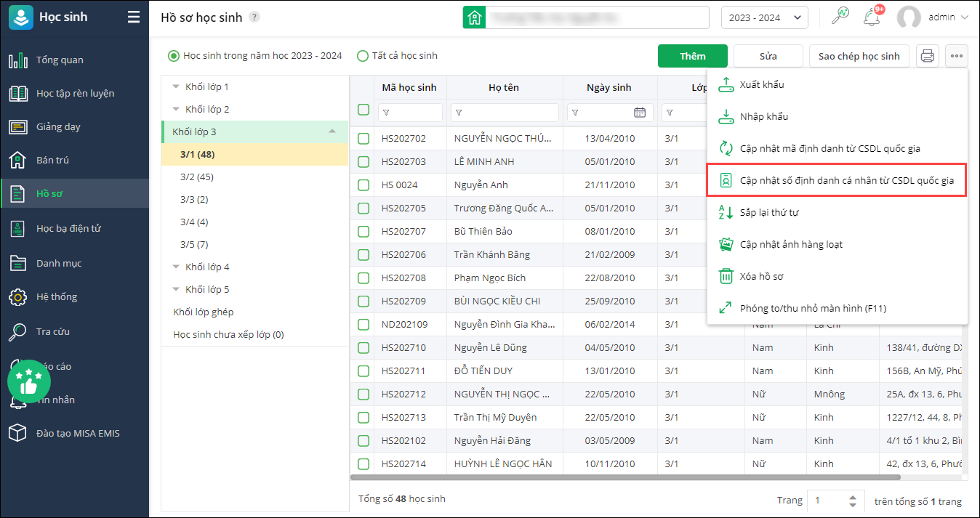Open the analytics chart icon in header

(x=840, y=17)
